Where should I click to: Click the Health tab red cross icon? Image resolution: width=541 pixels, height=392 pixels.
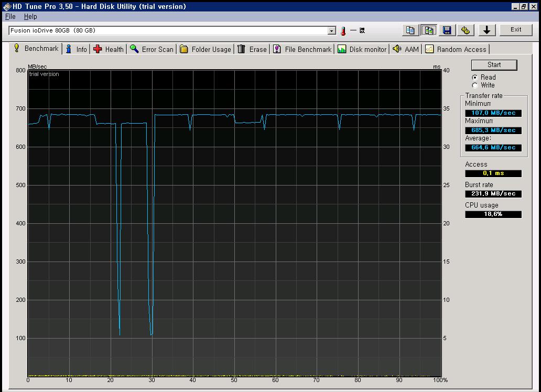point(98,49)
